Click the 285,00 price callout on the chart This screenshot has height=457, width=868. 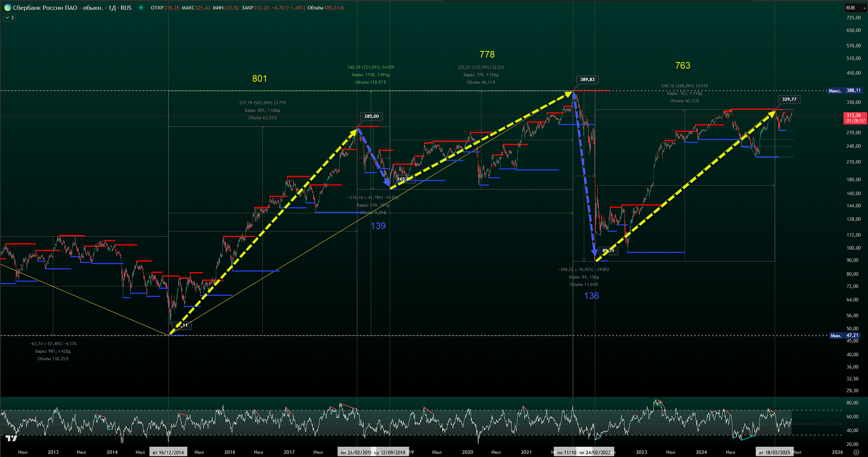point(372,116)
